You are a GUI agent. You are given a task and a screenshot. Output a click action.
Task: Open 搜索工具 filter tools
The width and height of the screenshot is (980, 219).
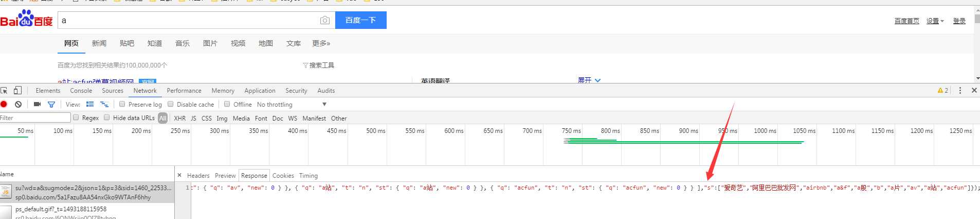point(319,65)
